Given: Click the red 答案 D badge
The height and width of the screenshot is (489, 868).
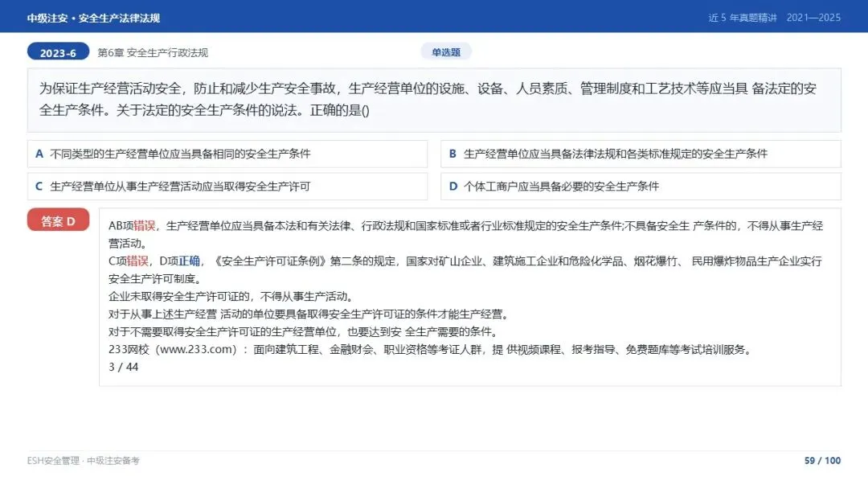Looking at the screenshot, I should (58, 220).
